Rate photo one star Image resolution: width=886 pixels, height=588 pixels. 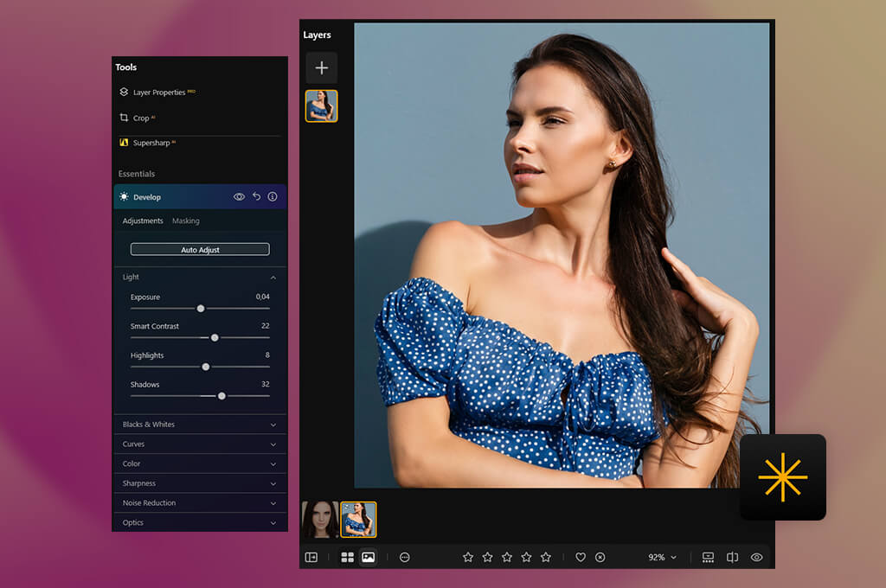click(468, 558)
